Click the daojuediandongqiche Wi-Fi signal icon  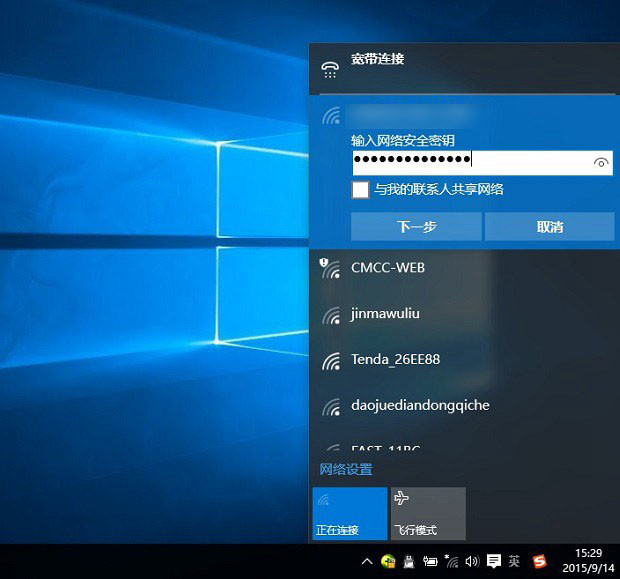coord(331,407)
